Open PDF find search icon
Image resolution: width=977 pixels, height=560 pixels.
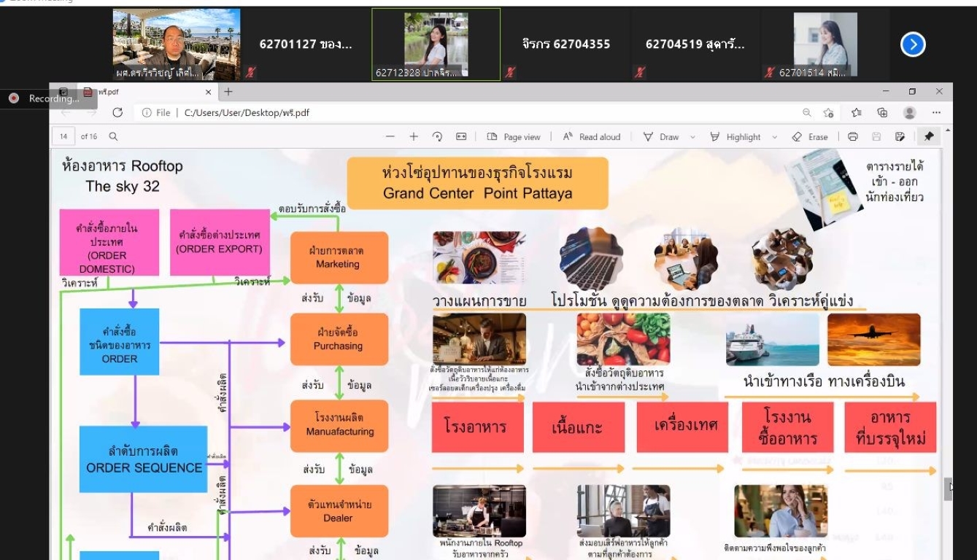coord(113,136)
